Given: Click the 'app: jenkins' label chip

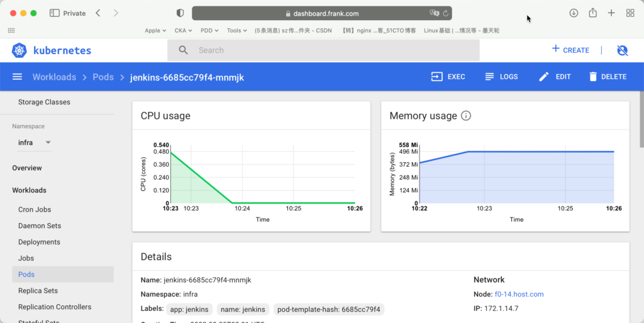Looking at the screenshot, I should coord(189,309).
